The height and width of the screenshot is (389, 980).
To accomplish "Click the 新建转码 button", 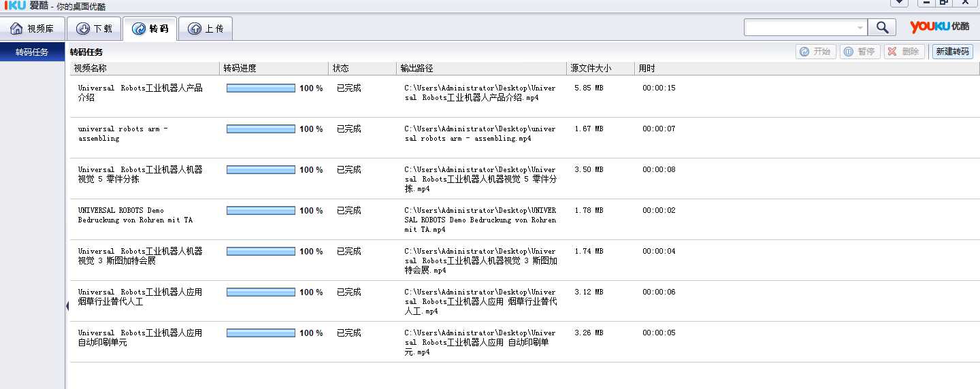I will (952, 52).
